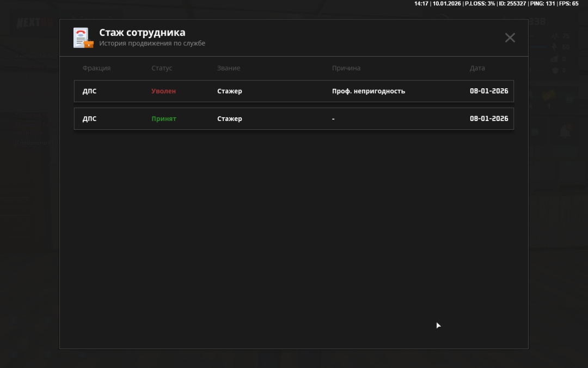The height and width of the screenshot is (368, 588).
Task: Click the История продвижения по службе subtitle
Action: tap(152, 44)
